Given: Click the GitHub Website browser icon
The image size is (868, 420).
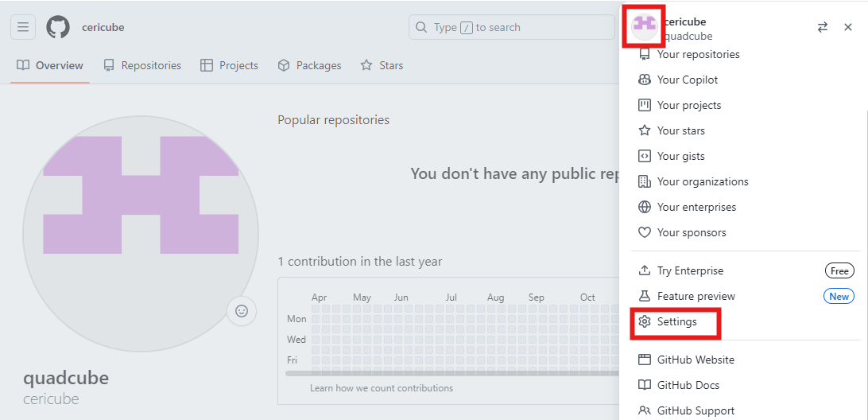Looking at the screenshot, I should coord(644,360).
